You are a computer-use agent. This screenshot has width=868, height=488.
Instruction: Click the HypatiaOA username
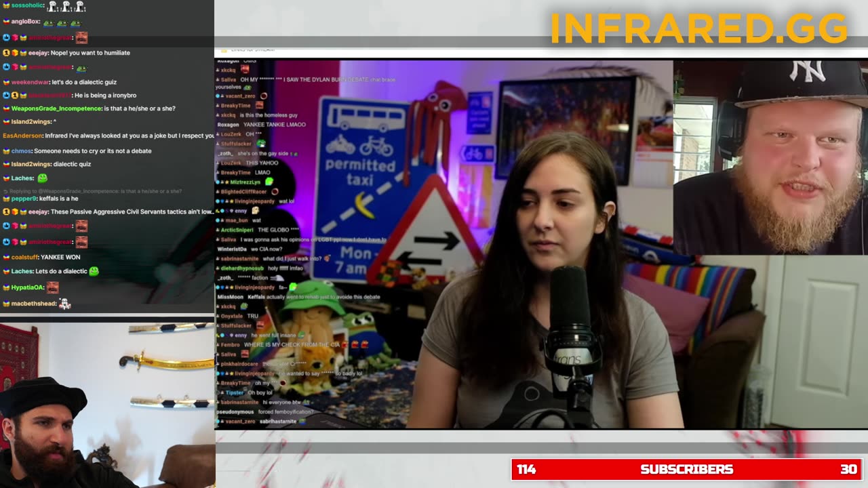28,287
